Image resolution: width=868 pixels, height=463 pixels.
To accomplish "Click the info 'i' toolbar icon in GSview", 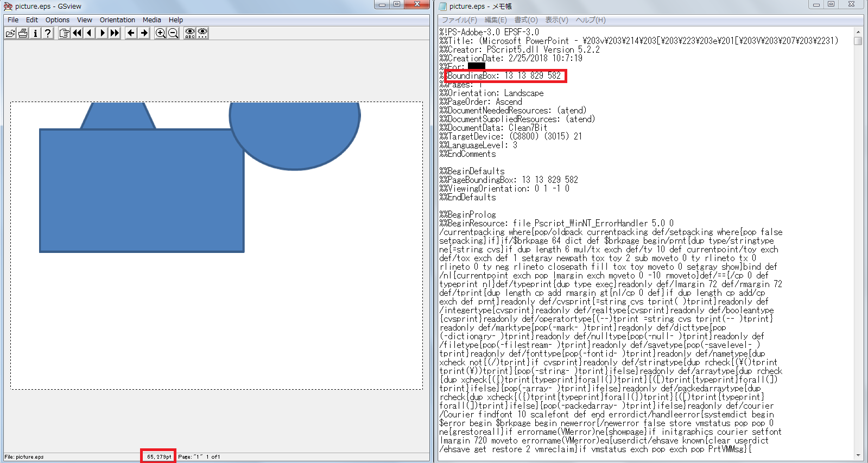I will pos(35,33).
